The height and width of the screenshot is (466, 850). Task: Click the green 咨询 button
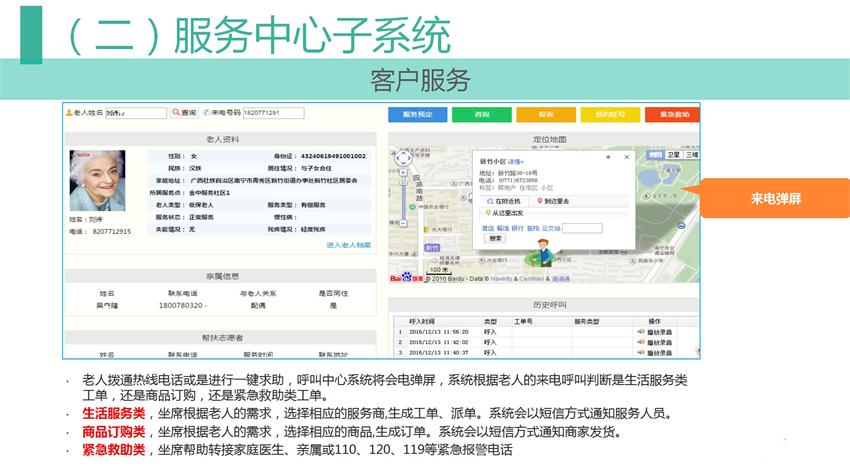tap(481, 115)
